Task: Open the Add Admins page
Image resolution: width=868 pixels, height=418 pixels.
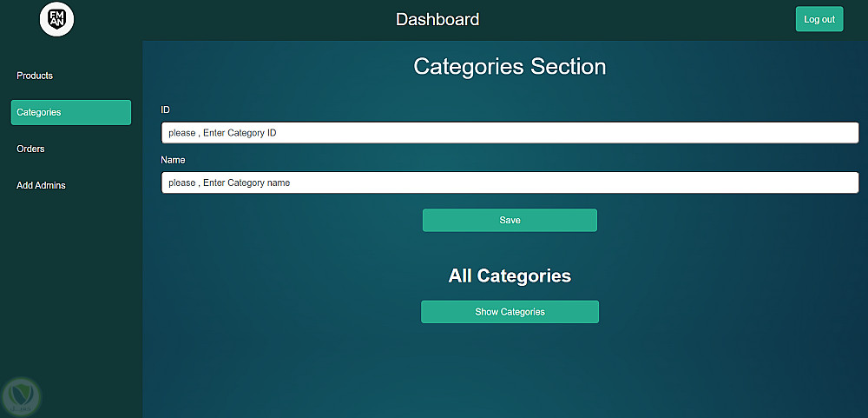Action: point(41,185)
